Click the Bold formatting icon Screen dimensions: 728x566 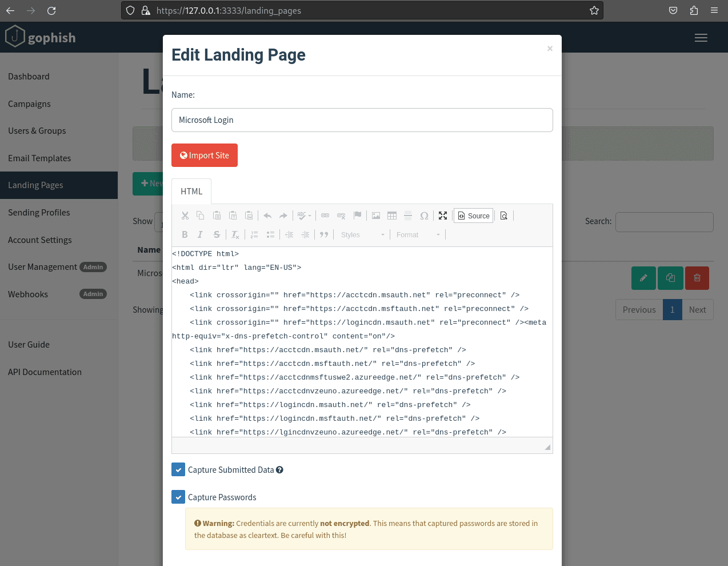185,234
